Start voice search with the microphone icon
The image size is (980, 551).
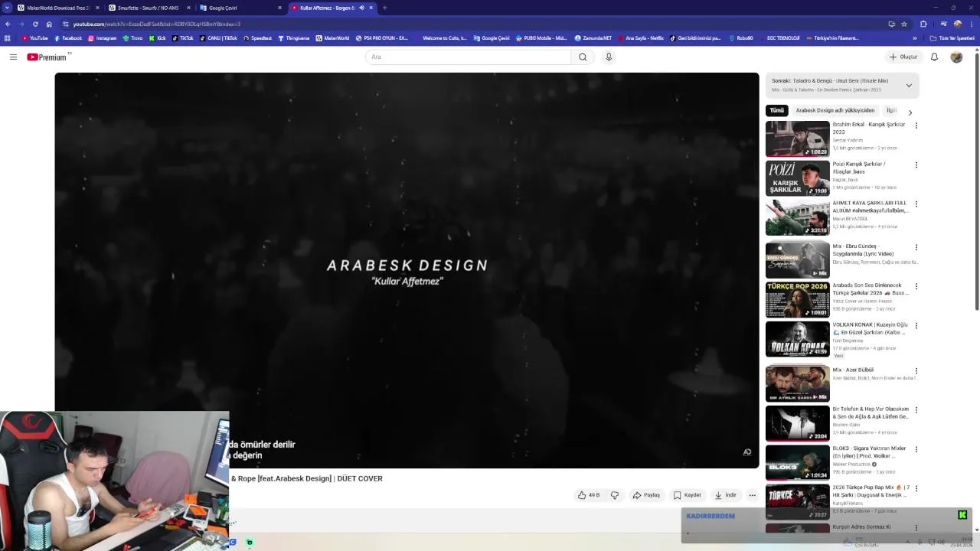point(609,57)
